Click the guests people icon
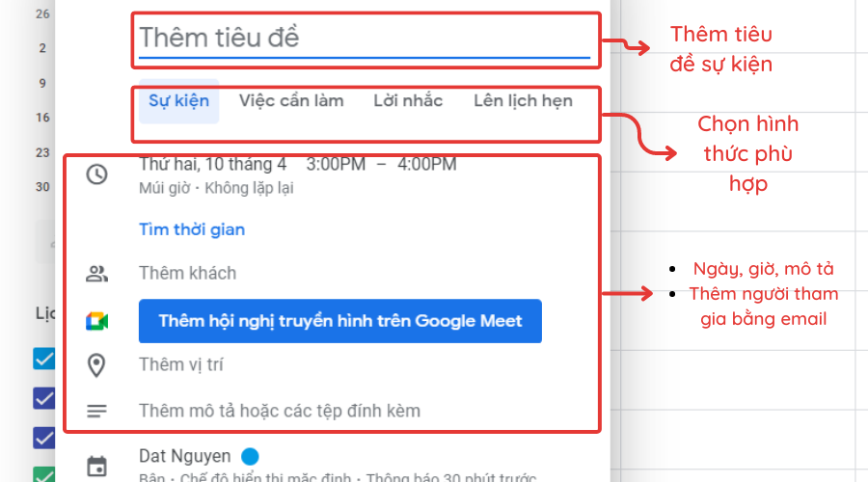 (x=96, y=274)
